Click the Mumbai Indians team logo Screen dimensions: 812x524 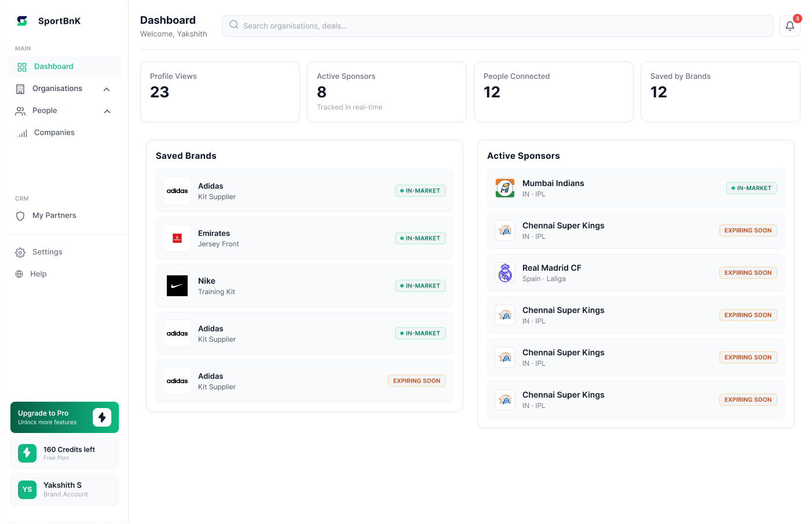point(505,188)
